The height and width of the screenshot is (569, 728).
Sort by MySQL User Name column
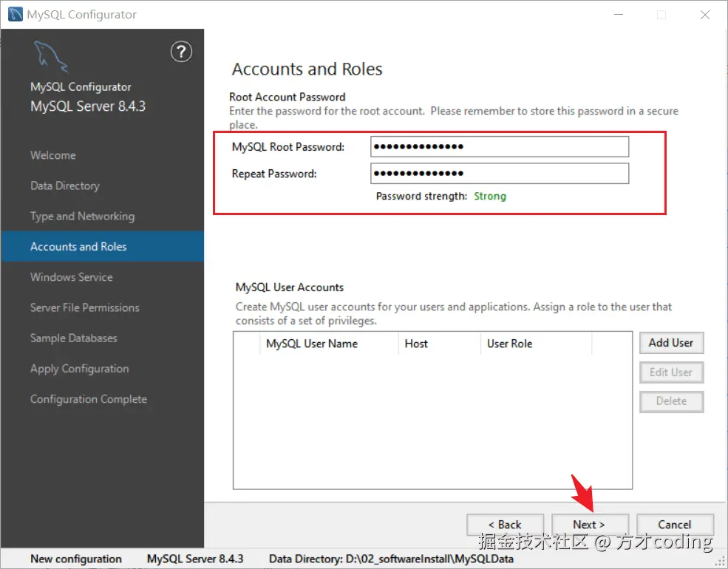[x=329, y=344]
